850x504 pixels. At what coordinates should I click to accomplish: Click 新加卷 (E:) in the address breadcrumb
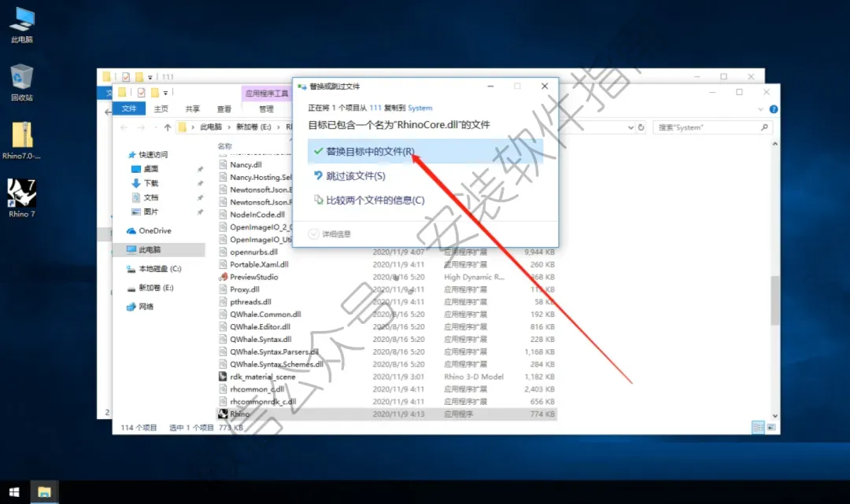pyautogui.click(x=253, y=127)
